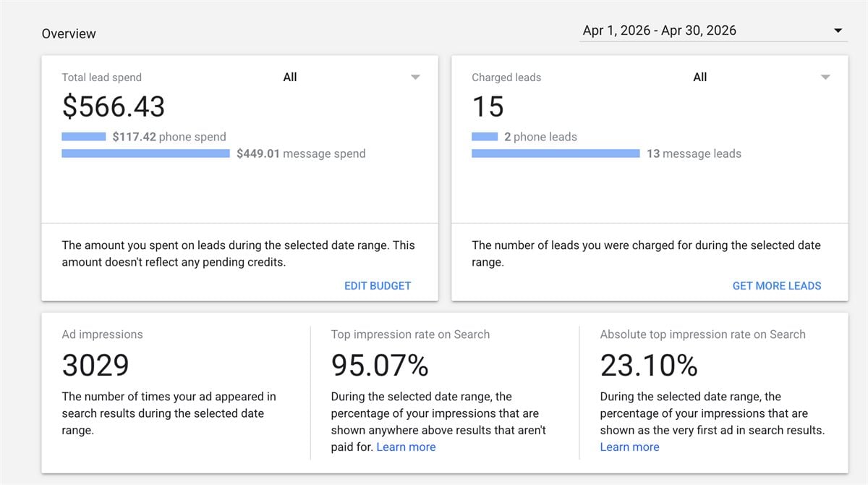Click the '13 message leads' text

click(x=694, y=153)
